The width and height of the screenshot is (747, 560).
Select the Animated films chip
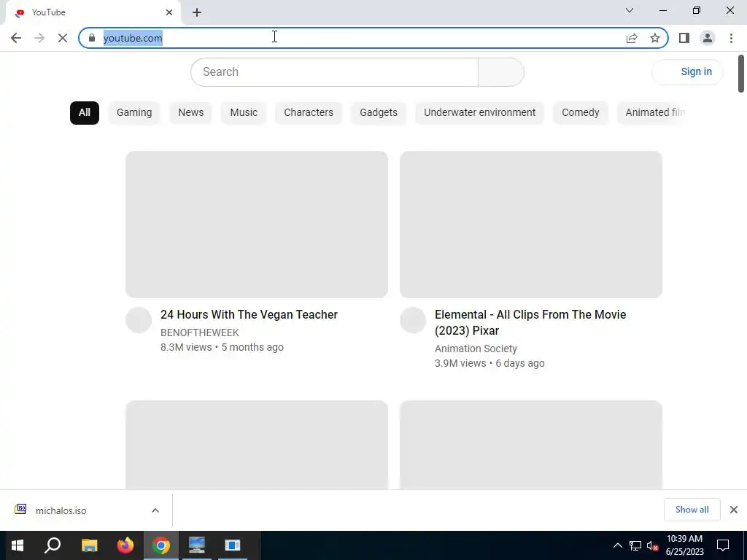[x=651, y=113]
